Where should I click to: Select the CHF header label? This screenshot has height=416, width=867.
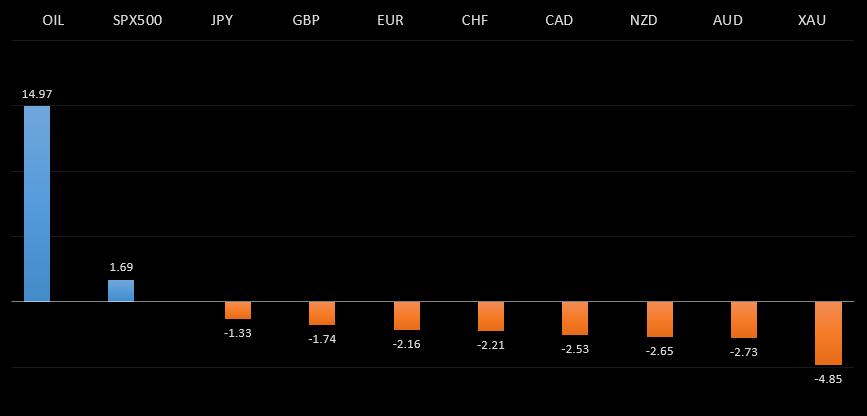point(475,20)
